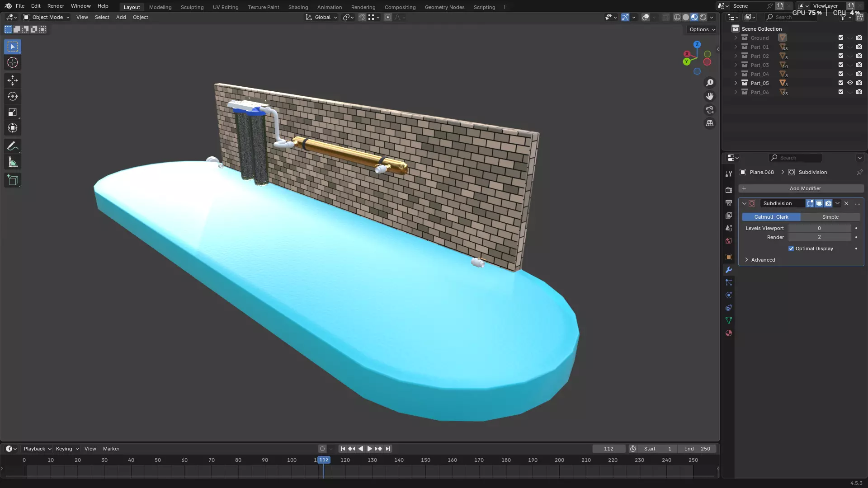Screen dimensions: 868x488
Task: Choose Catmull-Clark subdivision type
Action: (x=771, y=217)
